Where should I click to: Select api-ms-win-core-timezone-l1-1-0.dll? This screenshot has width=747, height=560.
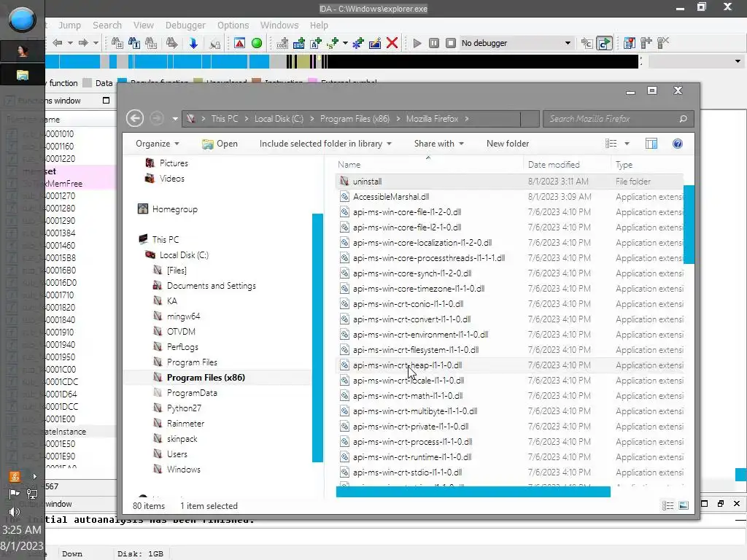coord(510,289)
